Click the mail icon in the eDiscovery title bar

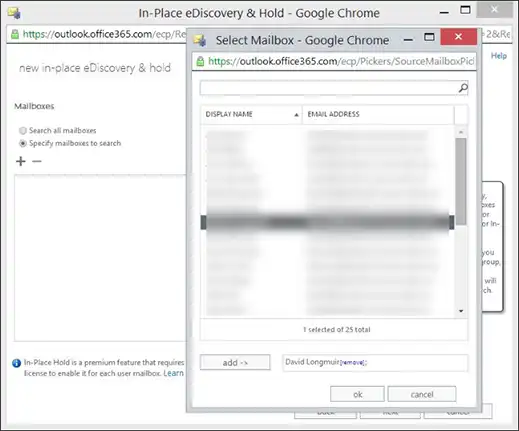click(14, 13)
